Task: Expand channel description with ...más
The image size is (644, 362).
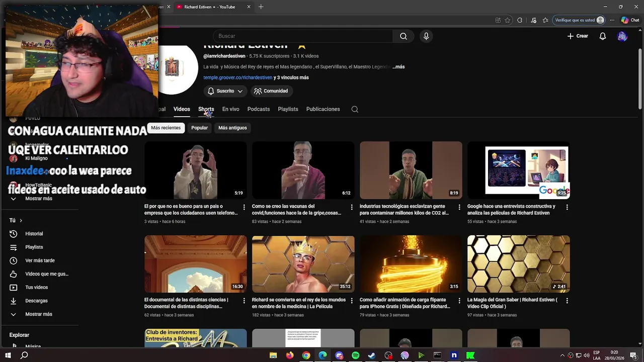Action: [x=398, y=67]
